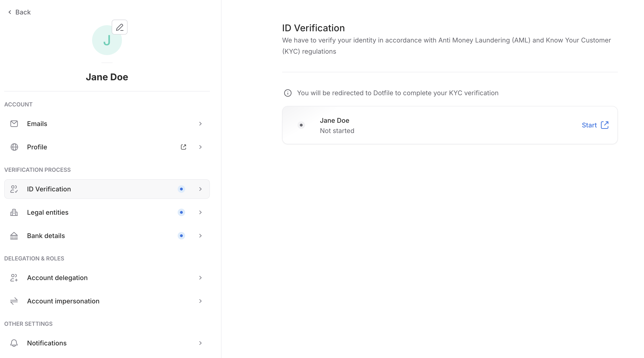Expand Account impersonation with its chevron

(x=200, y=301)
